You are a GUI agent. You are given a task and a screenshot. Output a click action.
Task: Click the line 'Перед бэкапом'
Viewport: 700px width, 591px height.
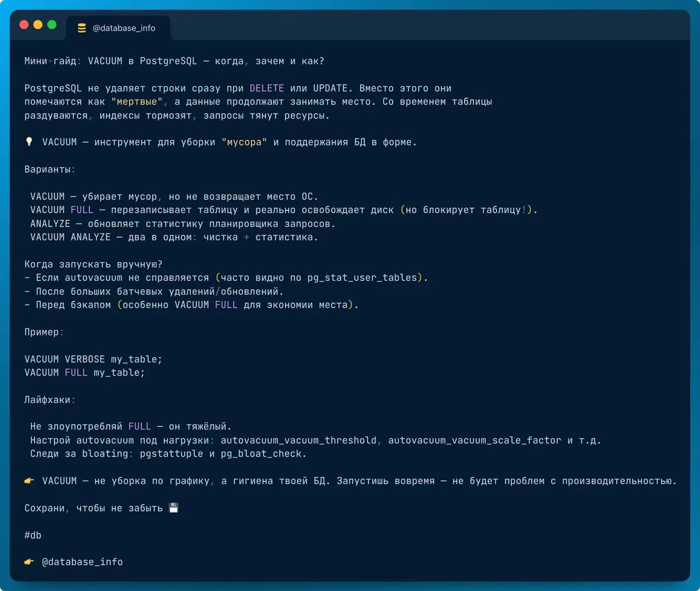(x=191, y=305)
